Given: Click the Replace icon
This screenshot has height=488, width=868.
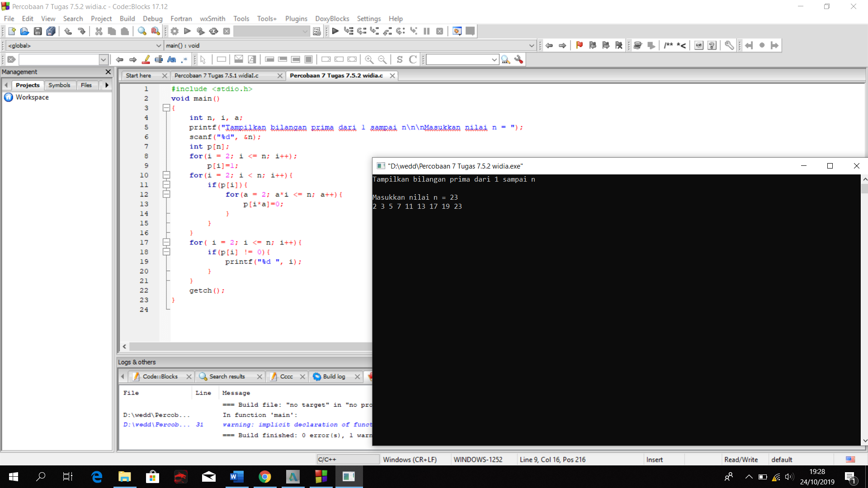Looking at the screenshot, I should (155, 31).
